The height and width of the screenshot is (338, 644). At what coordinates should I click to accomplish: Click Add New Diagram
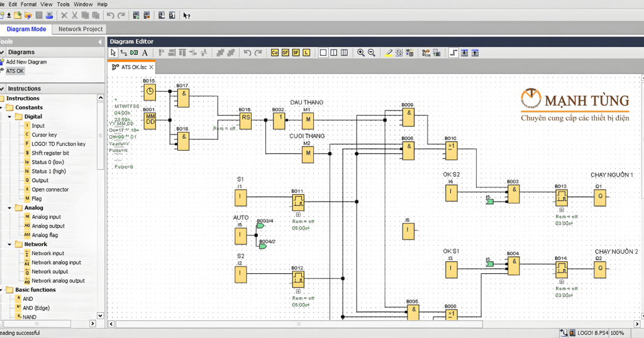(x=26, y=62)
